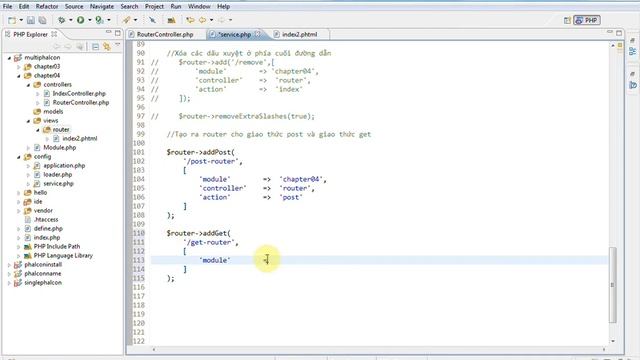640x360 pixels.
Task: Open PHP Explorer view menu triangle
Action: (118, 45)
